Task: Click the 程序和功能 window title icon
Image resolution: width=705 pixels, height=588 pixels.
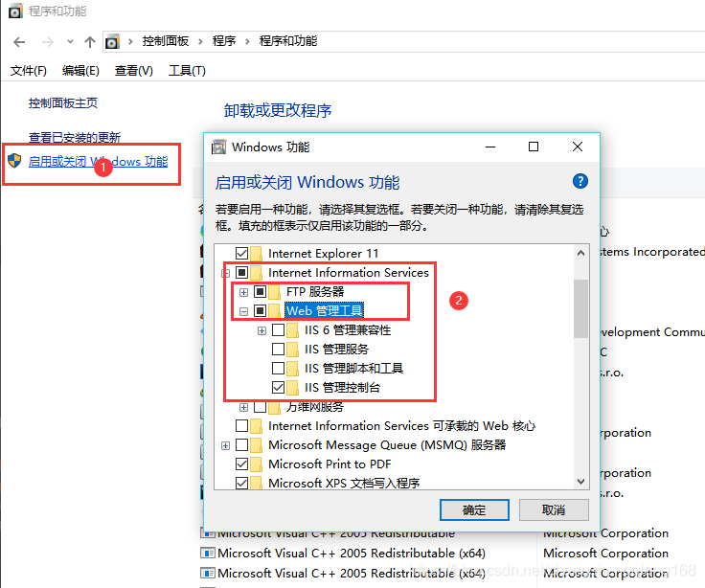Action: tap(15, 11)
